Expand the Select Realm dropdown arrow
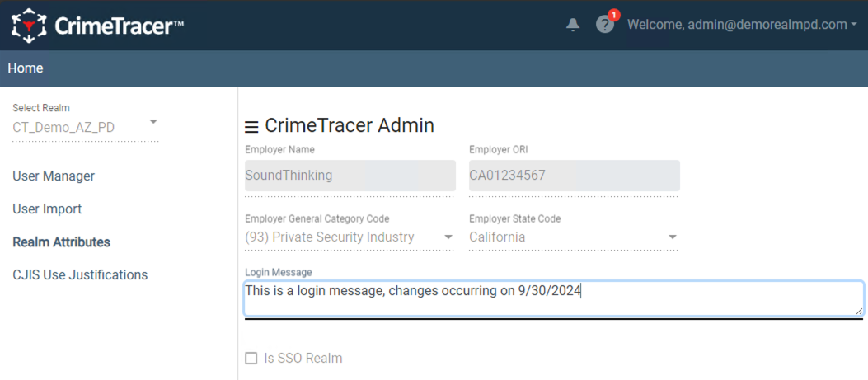868x380 pixels. 154,121
